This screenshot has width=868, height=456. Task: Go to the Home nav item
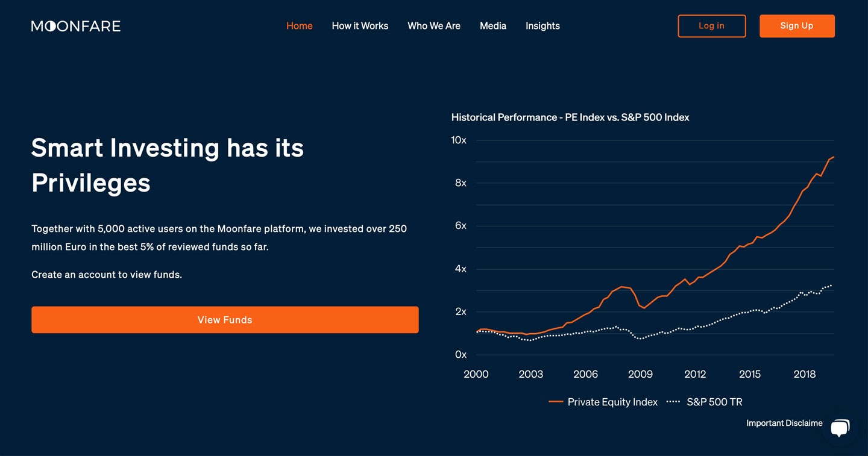coord(300,26)
